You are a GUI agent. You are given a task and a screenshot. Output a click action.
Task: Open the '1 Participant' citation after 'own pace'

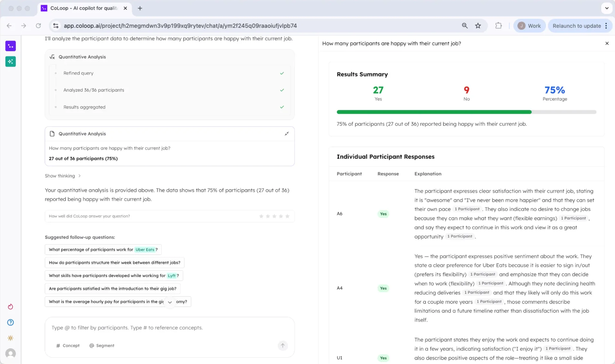(467, 209)
